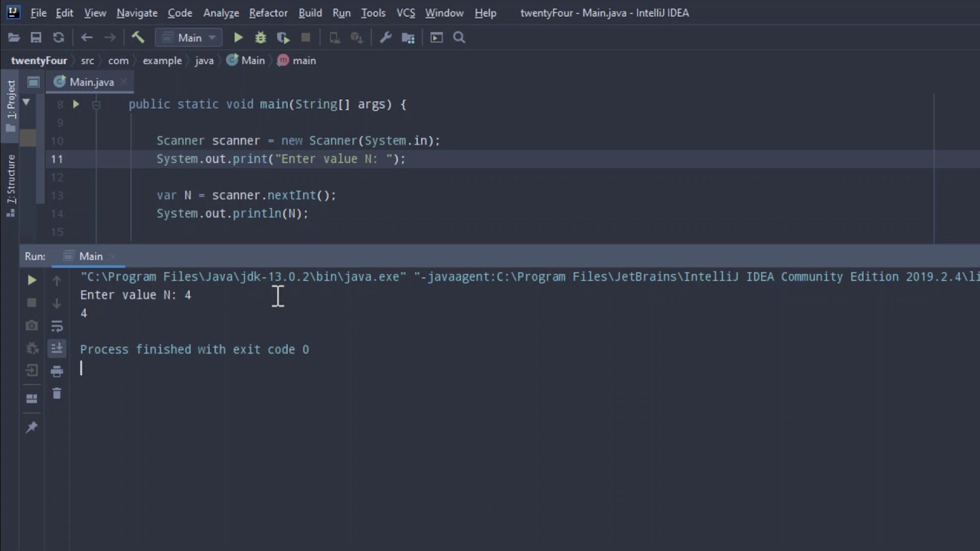Click example in the breadcrumb bar

click(x=162, y=60)
